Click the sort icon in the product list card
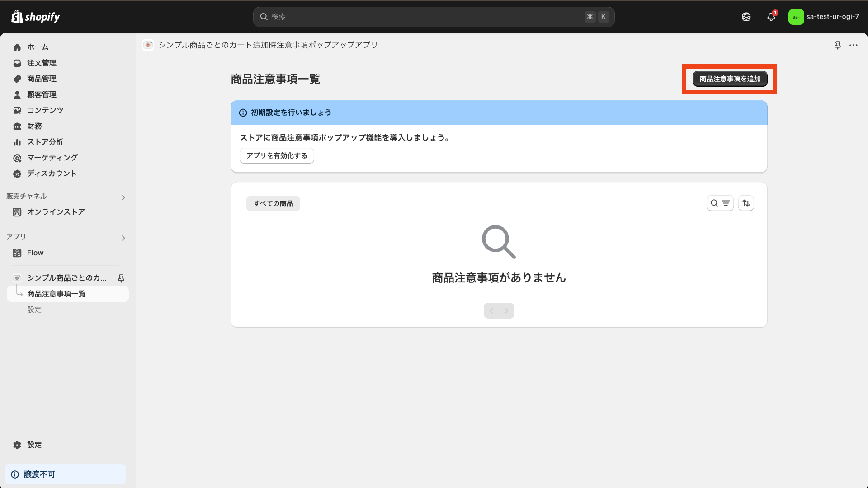This screenshot has width=868, height=488. coord(746,203)
